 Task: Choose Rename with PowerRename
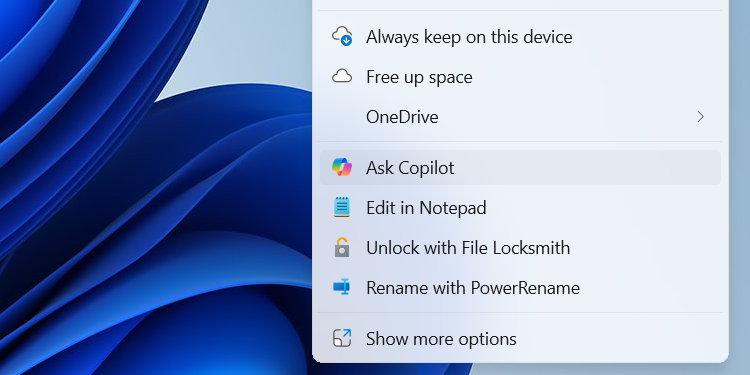point(520,287)
